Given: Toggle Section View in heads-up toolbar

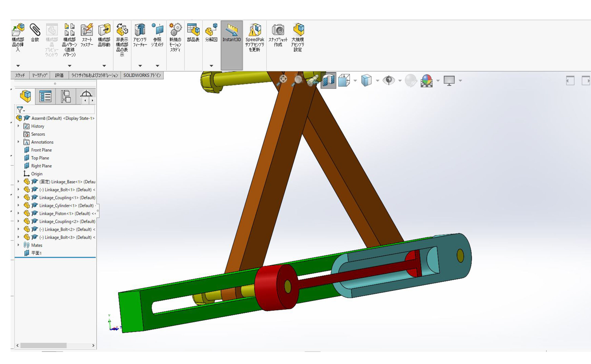Looking at the screenshot, I should (329, 80).
